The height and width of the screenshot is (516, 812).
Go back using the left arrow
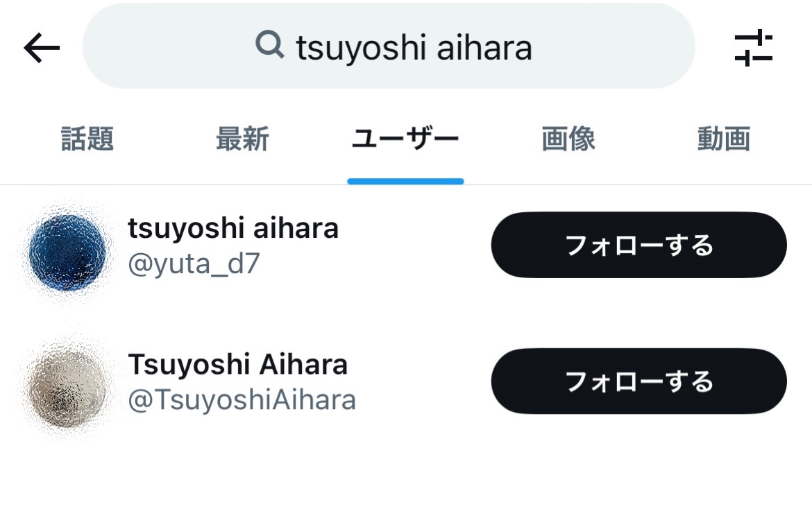tap(42, 48)
